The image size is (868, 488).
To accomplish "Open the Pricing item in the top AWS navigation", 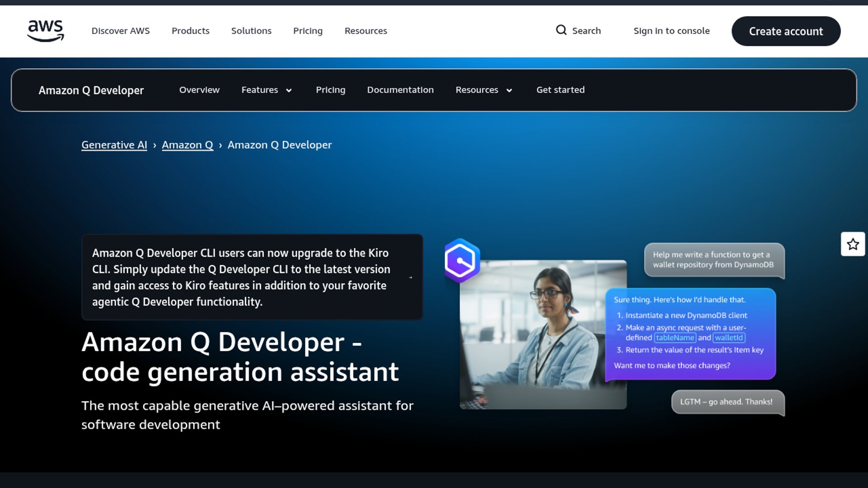I will [x=308, y=31].
